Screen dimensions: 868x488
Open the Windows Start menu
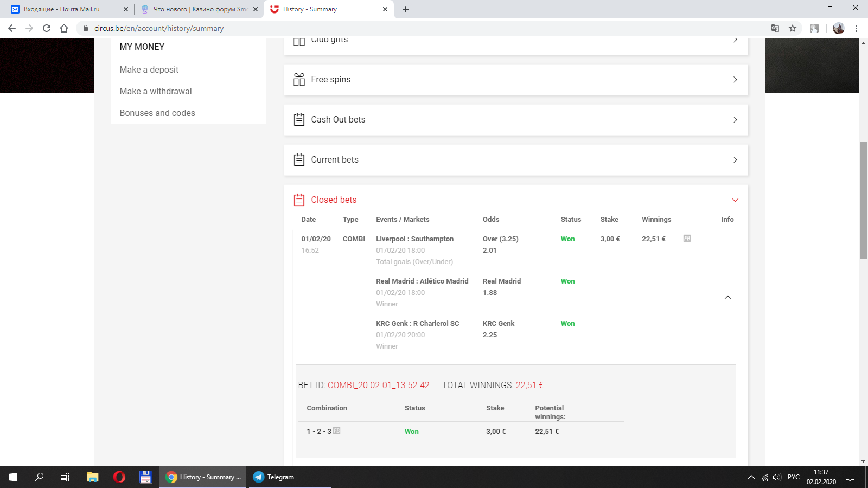(13, 477)
